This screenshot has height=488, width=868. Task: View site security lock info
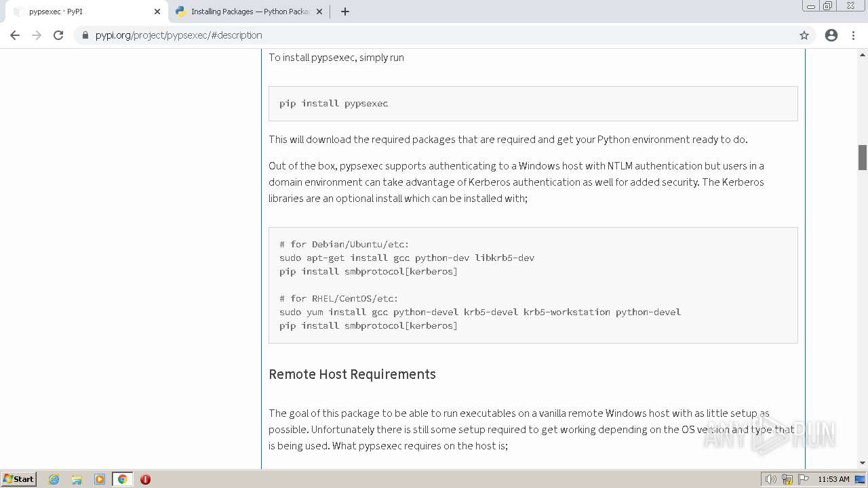(85, 35)
